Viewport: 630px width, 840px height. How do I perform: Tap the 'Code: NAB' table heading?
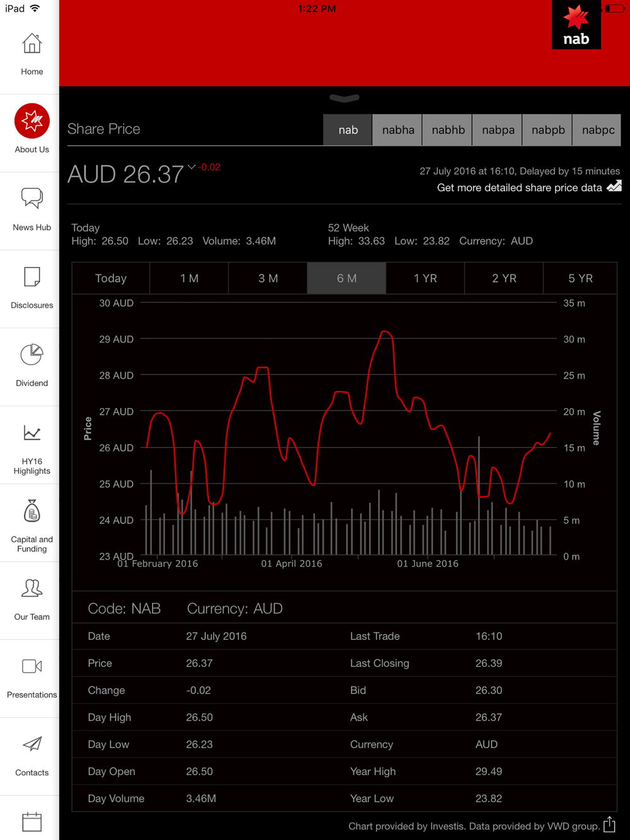click(x=124, y=609)
